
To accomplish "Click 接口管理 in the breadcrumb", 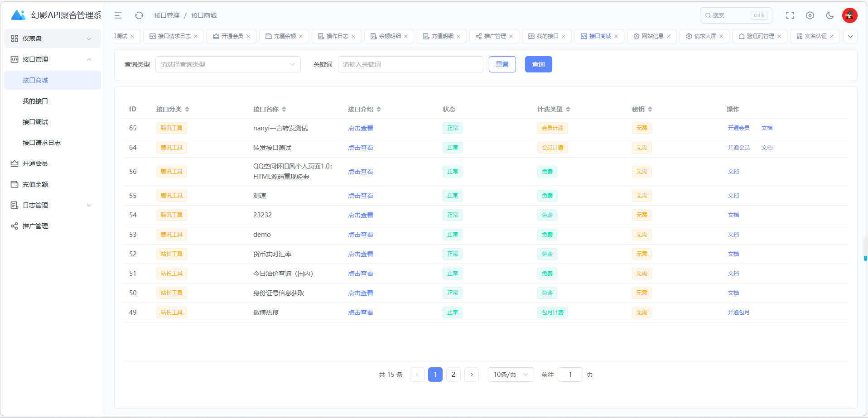I will (167, 15).
